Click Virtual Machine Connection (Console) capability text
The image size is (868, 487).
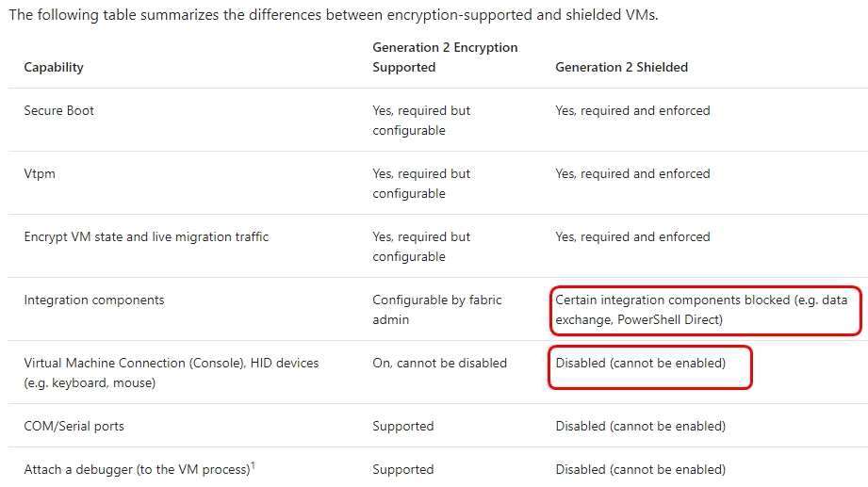coord(172,372)
